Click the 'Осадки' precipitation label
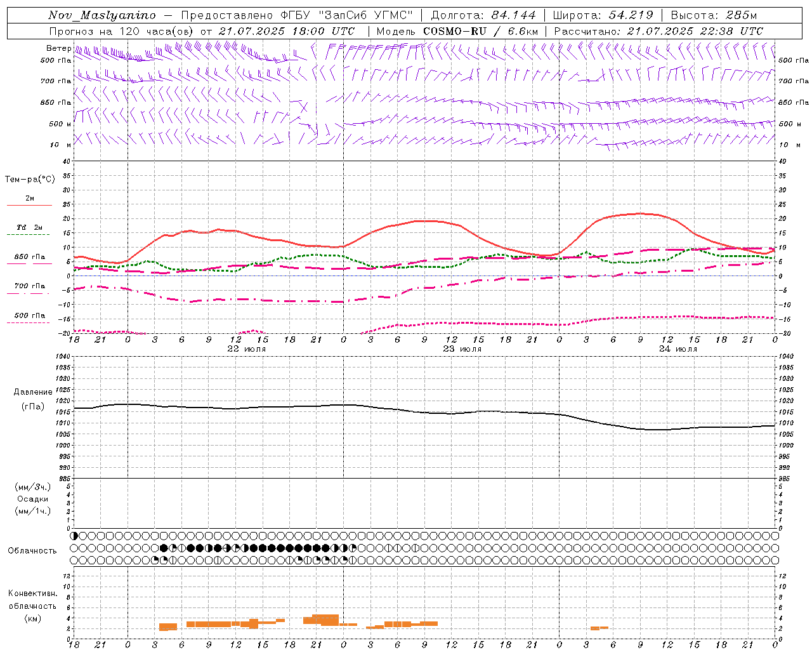 [x=33, y=499]
